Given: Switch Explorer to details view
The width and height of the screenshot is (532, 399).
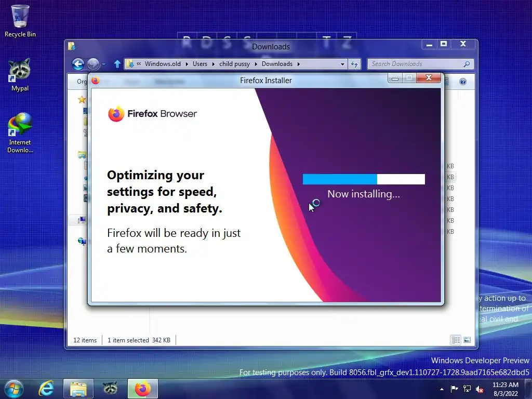Looking at the screenshot, I should [456, 340].
